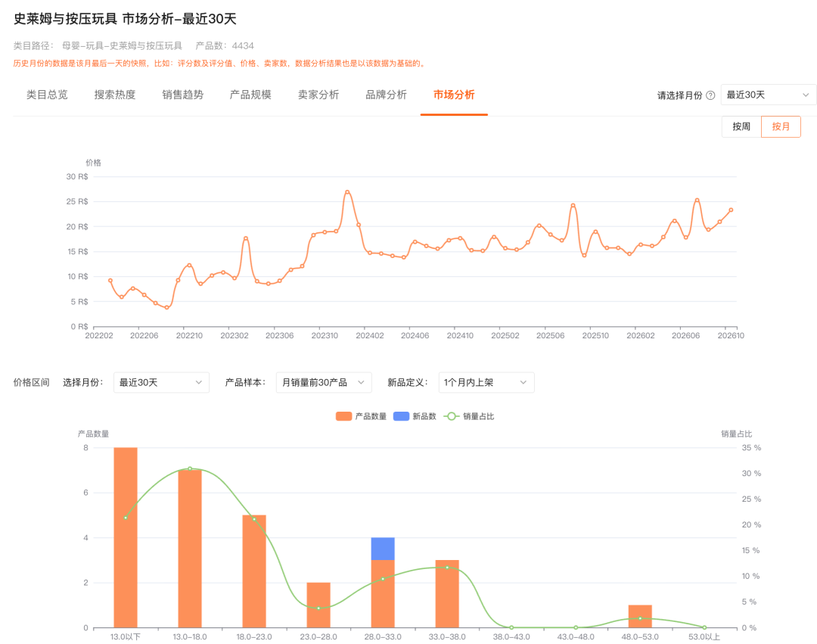Screen dimensions: 817x644
Task: Click the 202610 data point on price line
Action: click(x=731, y=210)
